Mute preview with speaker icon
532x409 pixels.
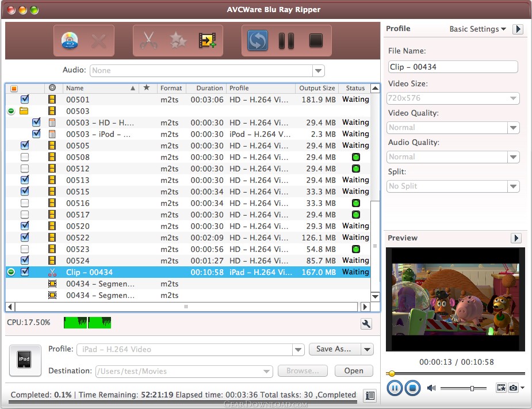click(x=431, y=388)
